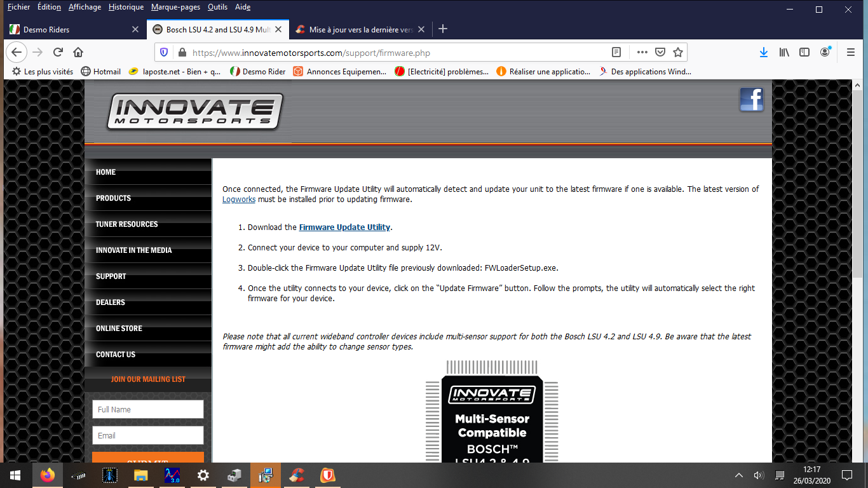
Task: Open the Firefox hamburger menu
Action: coord(851,52)
